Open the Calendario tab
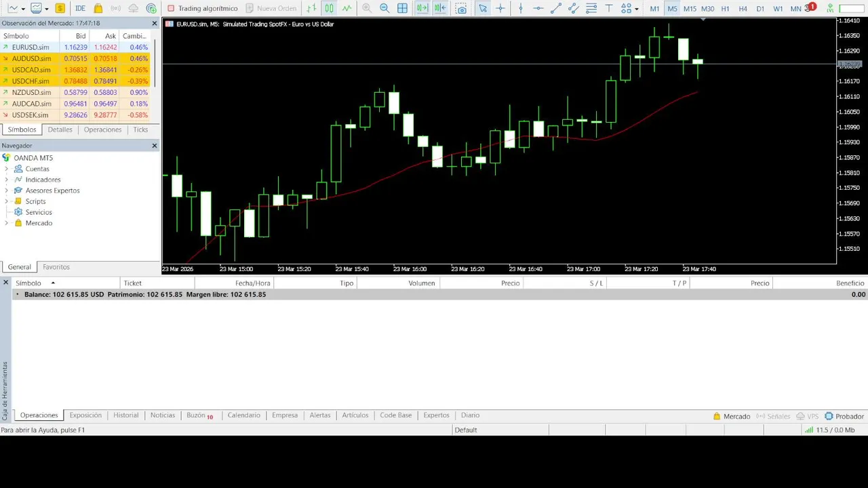 coord(243,415)
